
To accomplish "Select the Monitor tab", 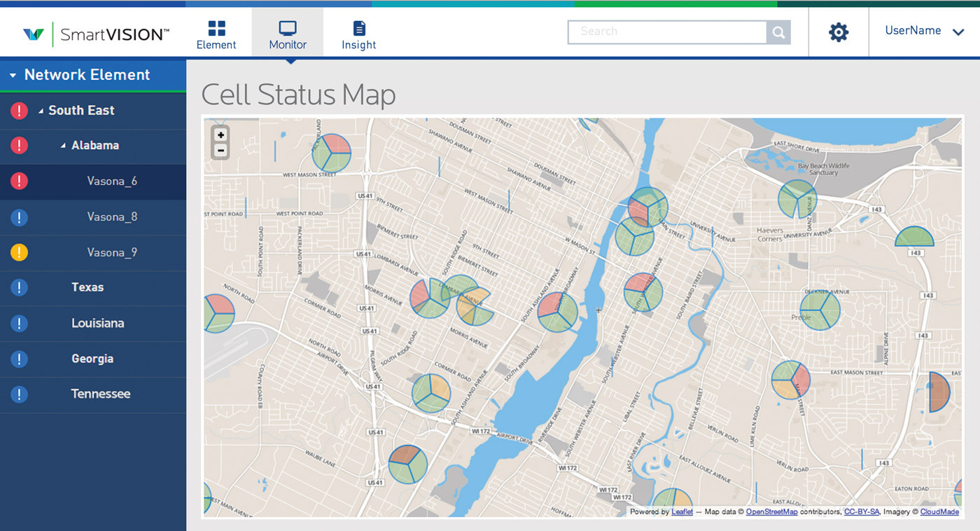I will [x=288, y=35].
